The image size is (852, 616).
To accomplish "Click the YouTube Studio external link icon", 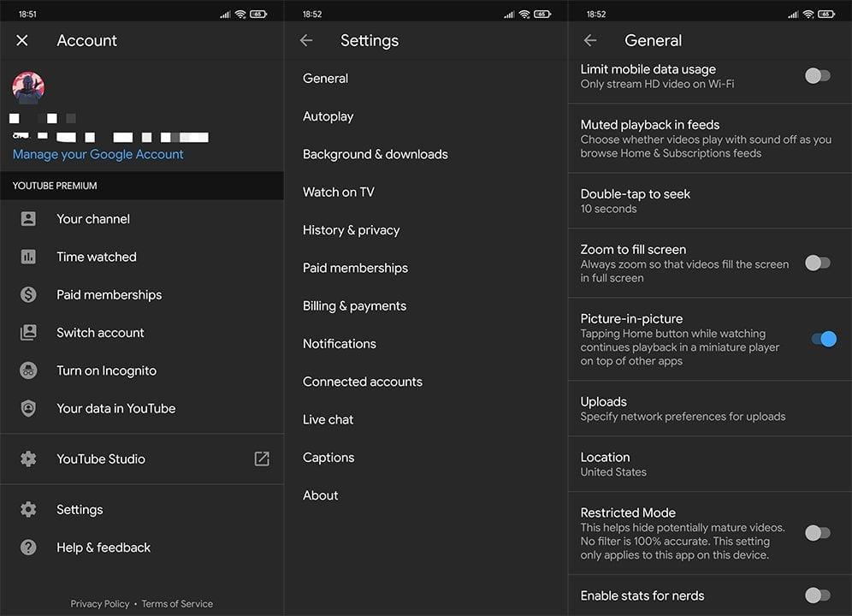I will pos(262,459).
